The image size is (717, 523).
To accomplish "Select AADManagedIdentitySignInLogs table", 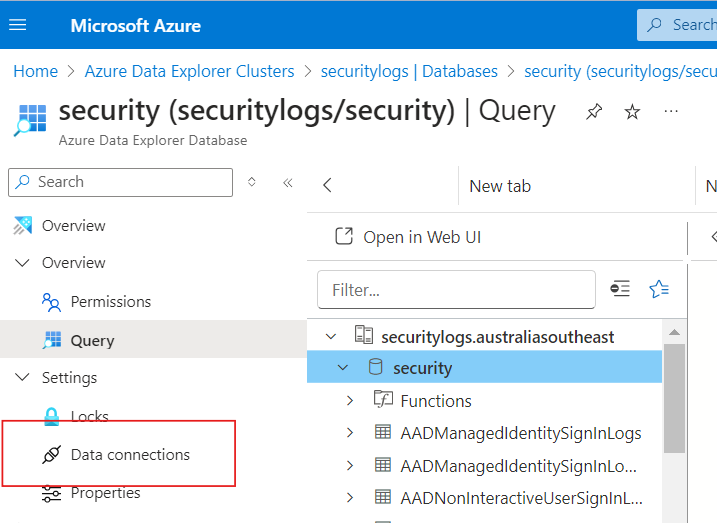I will (521, 433).
